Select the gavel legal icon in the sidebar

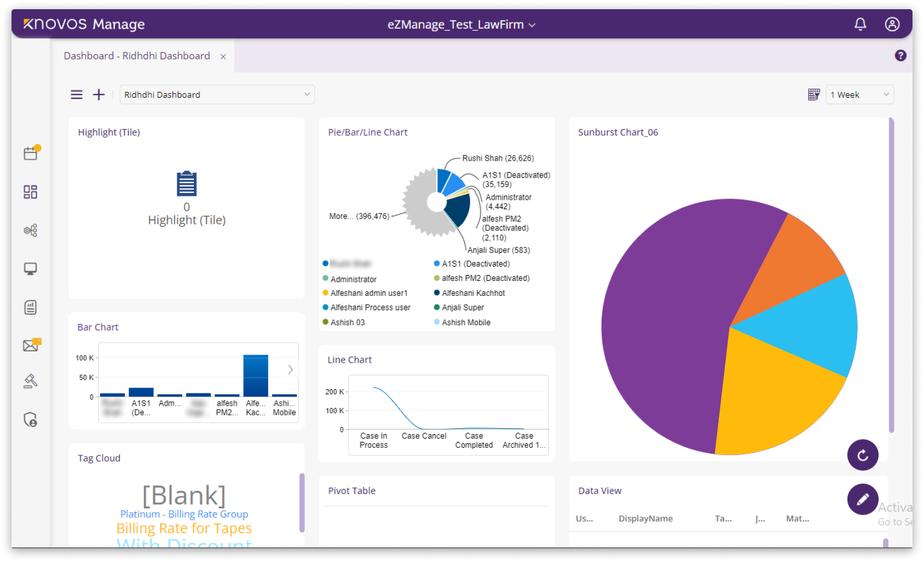(x=30, y=381)
